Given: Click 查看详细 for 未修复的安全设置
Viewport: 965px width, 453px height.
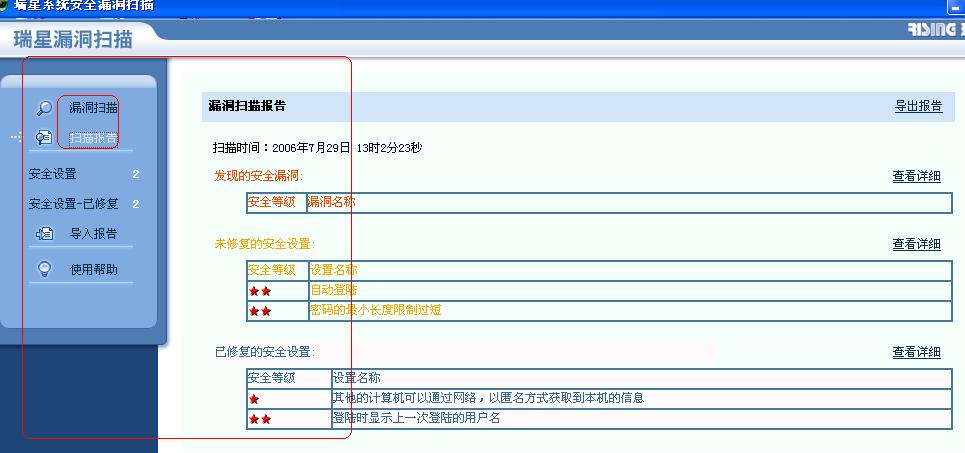Looking at the screenshot, I should click(916, 244).
